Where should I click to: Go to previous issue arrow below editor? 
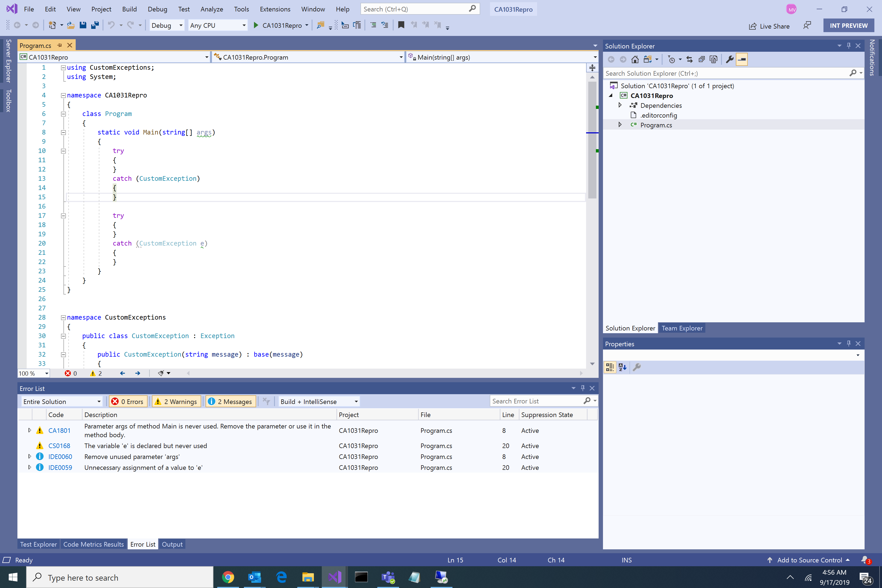coord(122,373)
